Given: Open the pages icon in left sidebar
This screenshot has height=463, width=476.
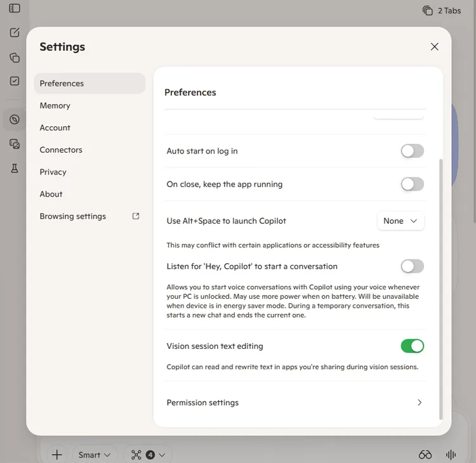Looking at the screenshot, I should point(14,57).
